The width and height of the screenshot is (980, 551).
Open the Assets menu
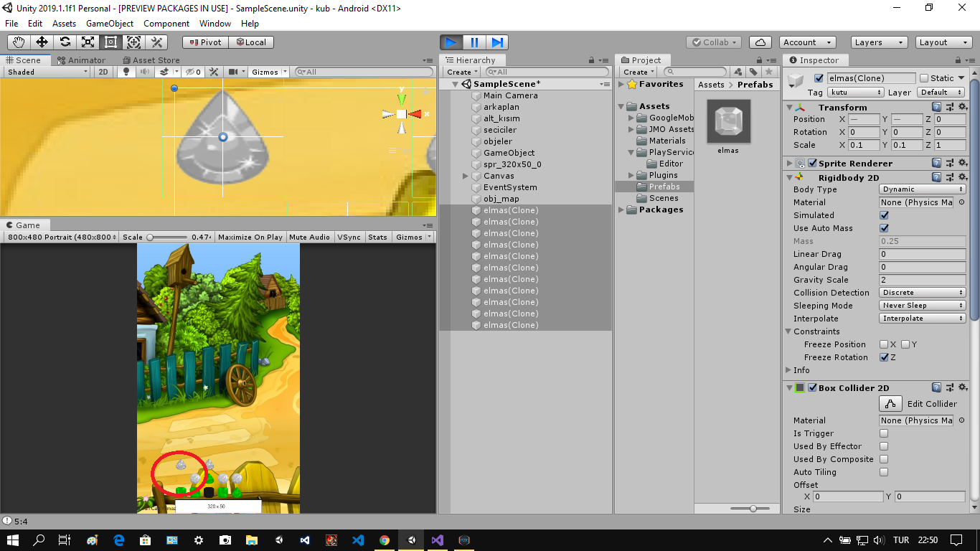point(64,24)
